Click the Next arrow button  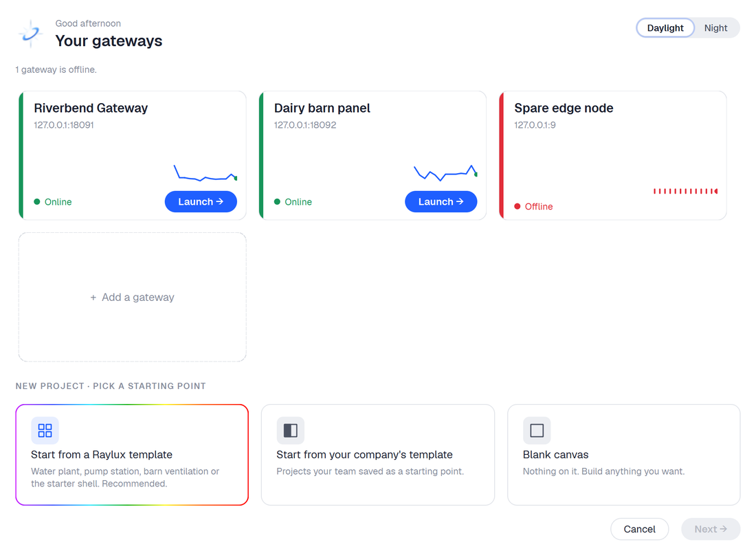click(x=711, y=529)
